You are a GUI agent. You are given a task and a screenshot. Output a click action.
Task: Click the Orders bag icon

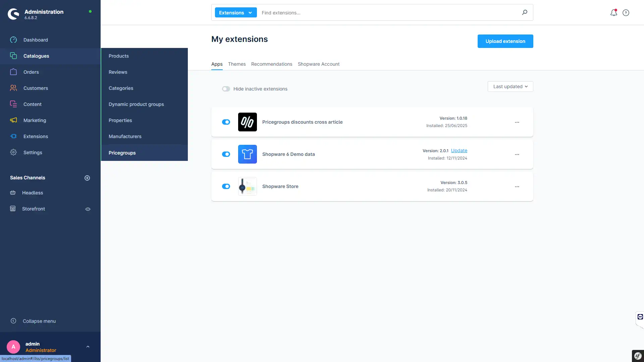13,72
